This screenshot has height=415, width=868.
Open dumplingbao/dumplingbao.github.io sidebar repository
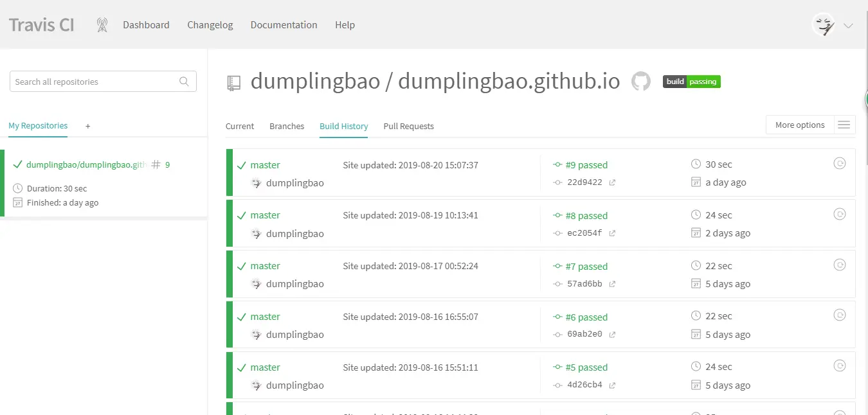pyautogui.click(x=87, y=165)
